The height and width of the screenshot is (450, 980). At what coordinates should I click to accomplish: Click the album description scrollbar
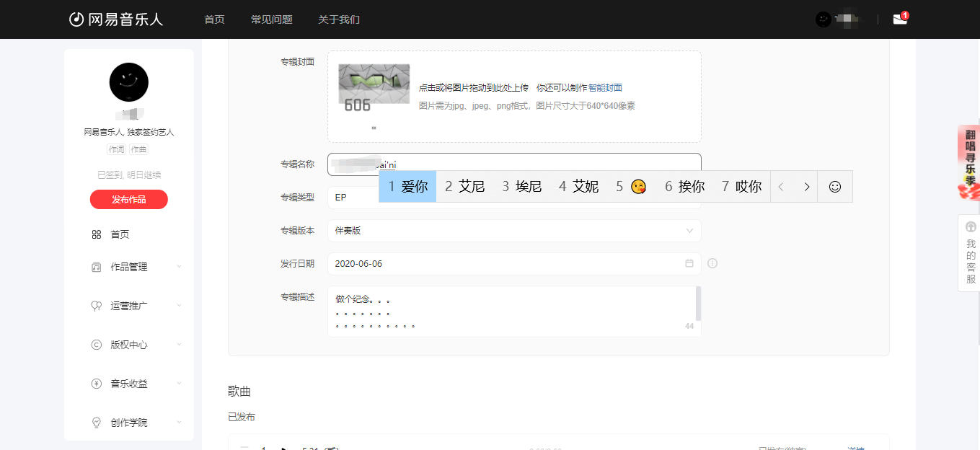pyautogui.click(x=697, y=303)
